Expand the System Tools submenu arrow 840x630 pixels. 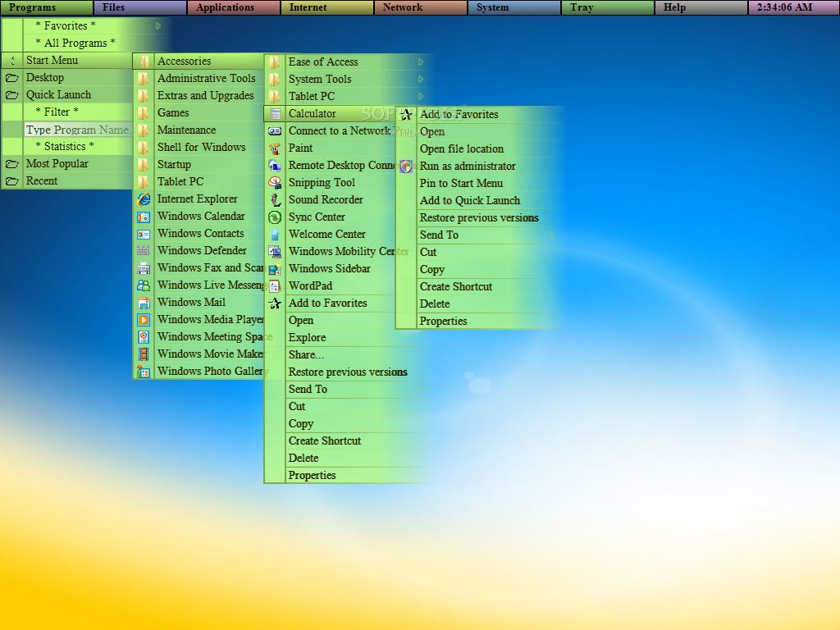tap(421, 80)
